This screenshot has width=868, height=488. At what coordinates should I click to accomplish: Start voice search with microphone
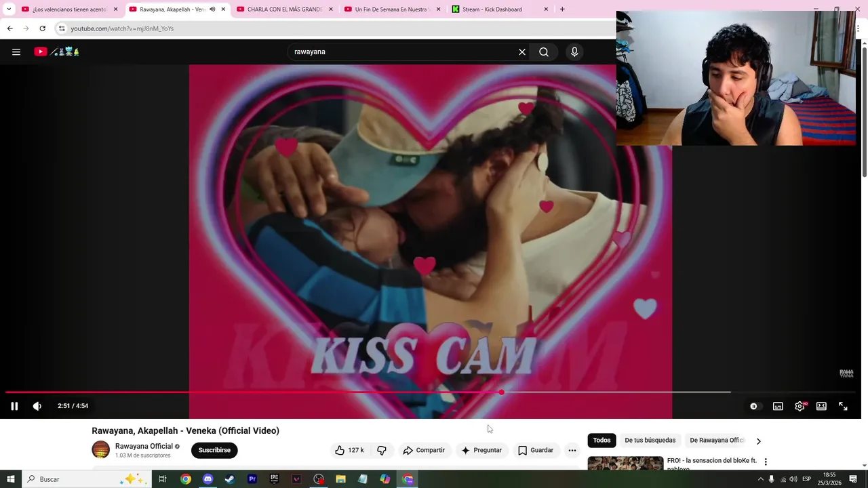(x=574, y=52)
